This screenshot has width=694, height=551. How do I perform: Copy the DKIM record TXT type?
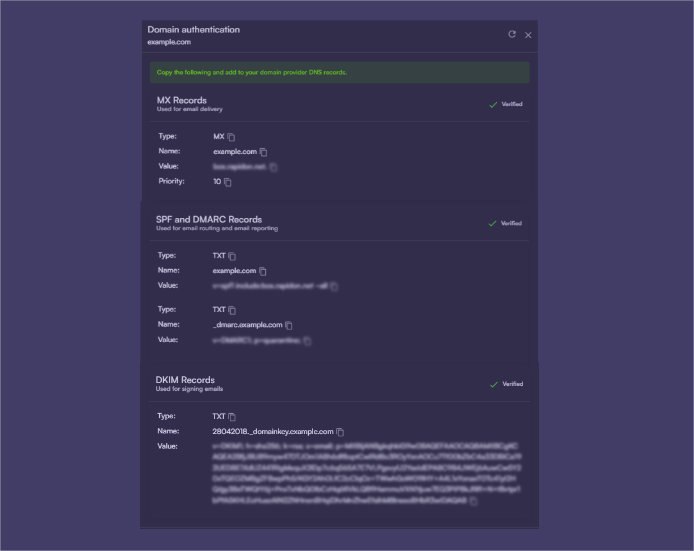(232, 416)
